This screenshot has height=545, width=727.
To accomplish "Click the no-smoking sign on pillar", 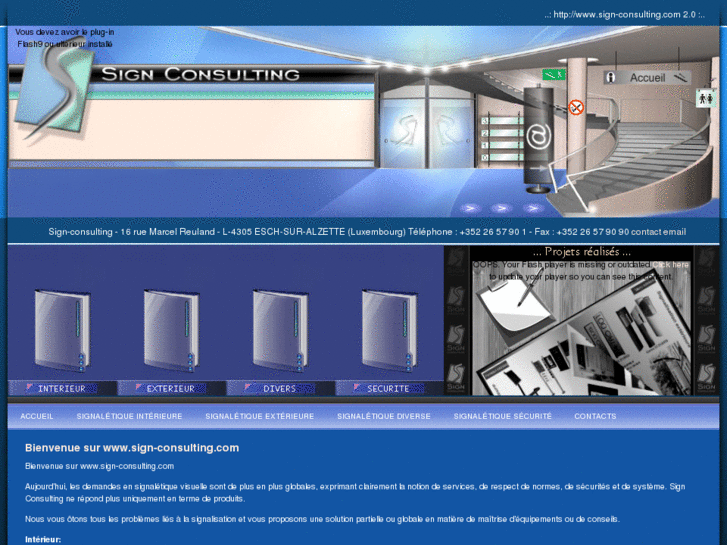I will click(576, 108).
